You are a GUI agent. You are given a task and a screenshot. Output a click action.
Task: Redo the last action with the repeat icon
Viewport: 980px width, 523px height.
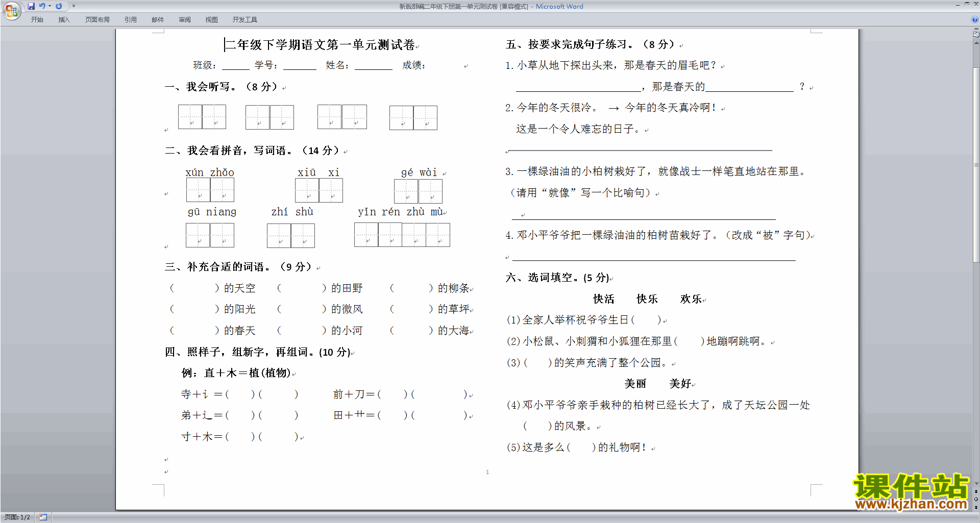click(59, 6)
